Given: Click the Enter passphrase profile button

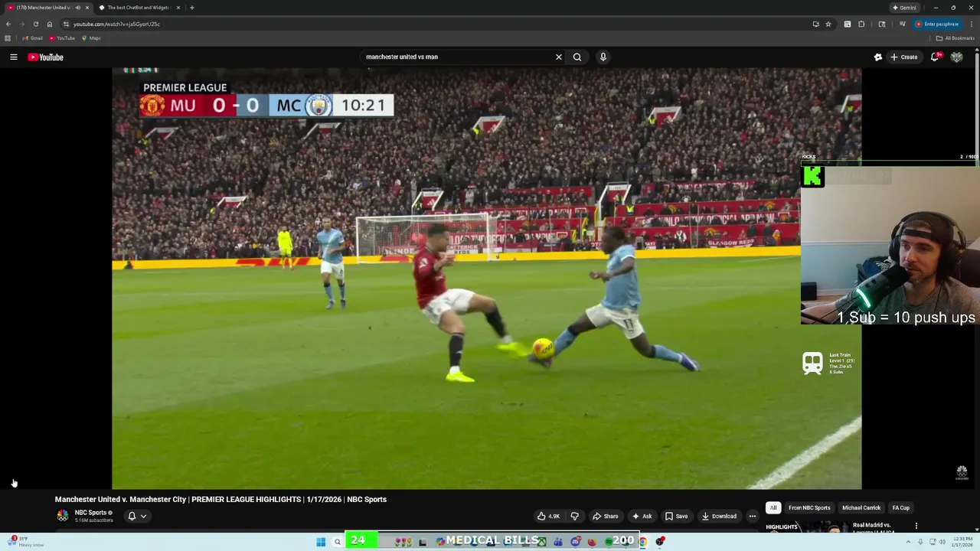Looking at the screenshot, I should pyautogui.click(x=937, y=24).
